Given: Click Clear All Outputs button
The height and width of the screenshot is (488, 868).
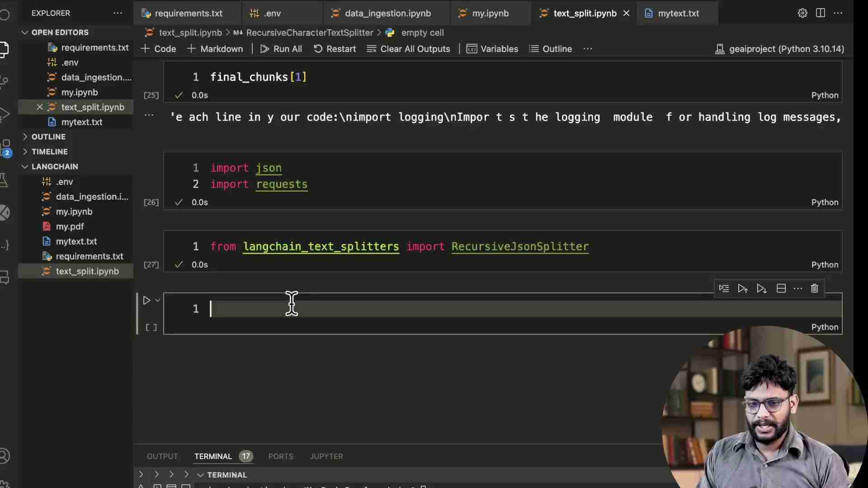Looking at the screenshot, I should [409, 49].
